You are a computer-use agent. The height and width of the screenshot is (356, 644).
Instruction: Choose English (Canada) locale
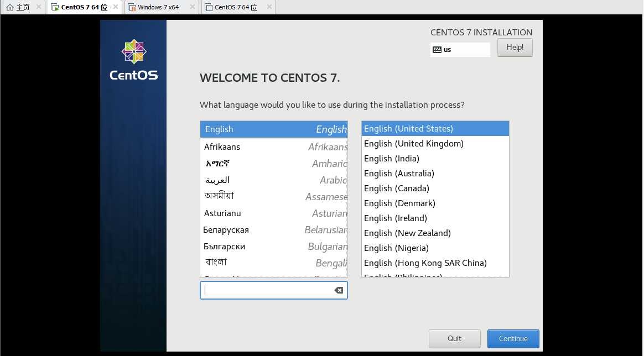coord(435,189)
